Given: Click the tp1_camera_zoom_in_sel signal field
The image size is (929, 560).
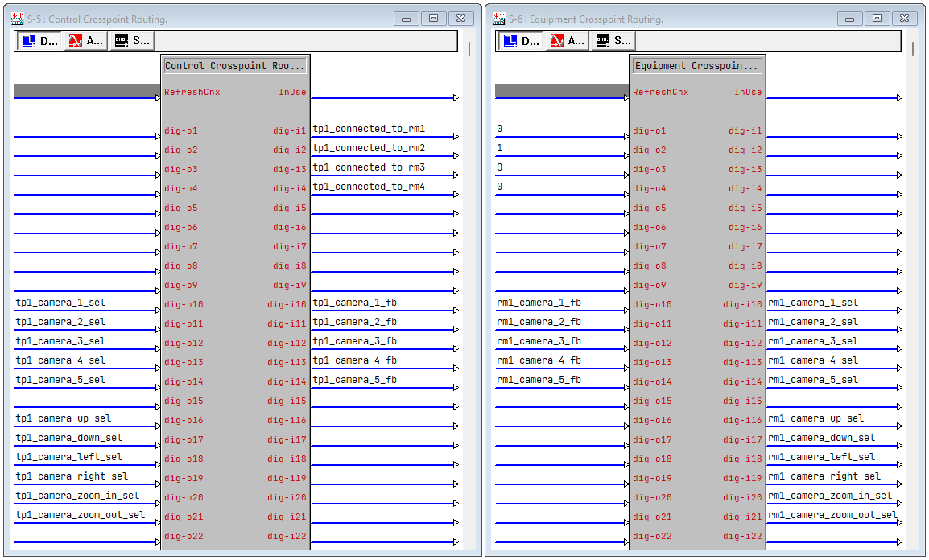Looking at the screenshot, I should pos(77,496).
